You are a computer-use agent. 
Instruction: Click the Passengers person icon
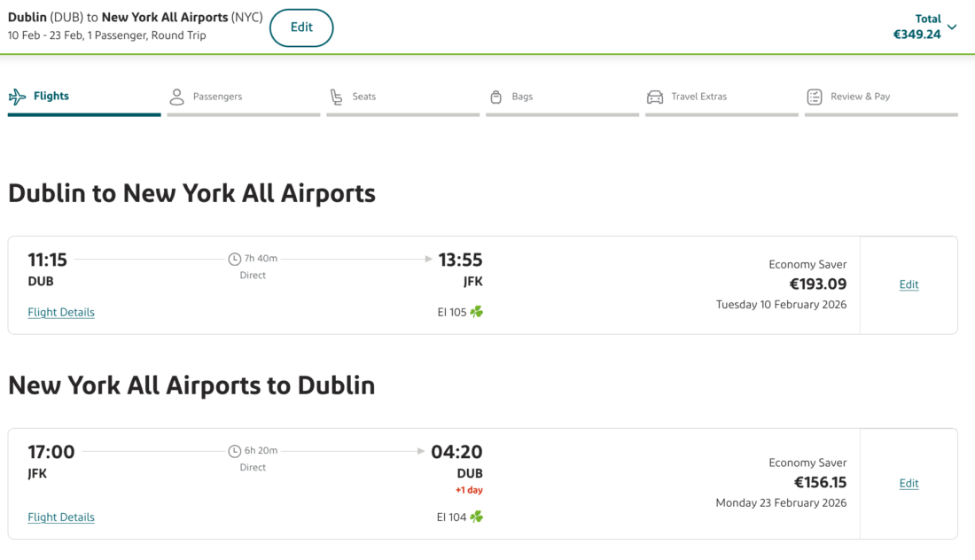tap(177, 97)
